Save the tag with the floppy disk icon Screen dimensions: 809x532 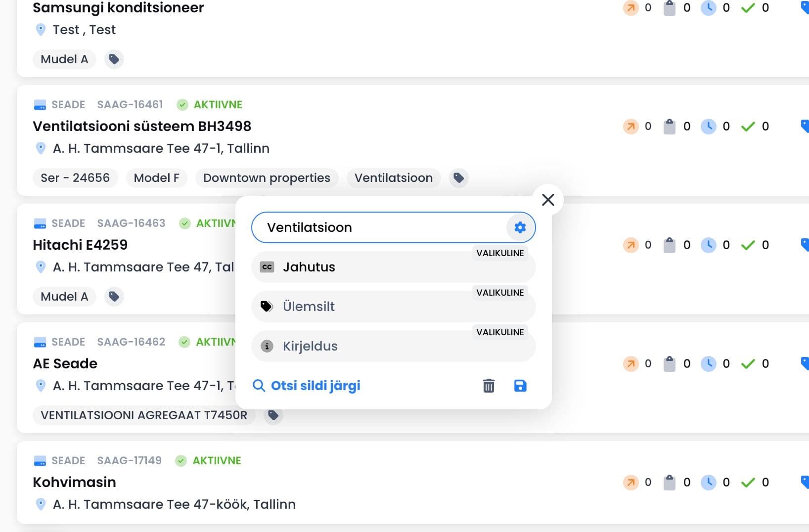(520, 386)
